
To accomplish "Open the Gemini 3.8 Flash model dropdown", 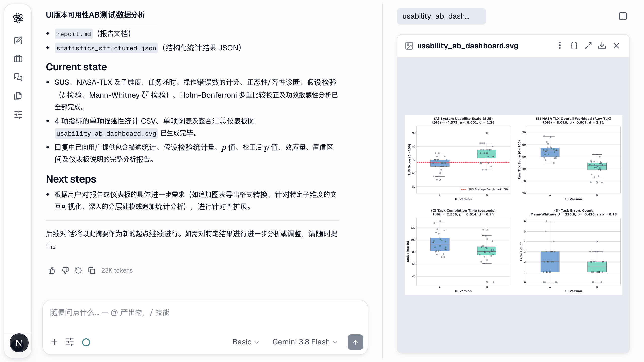I will (x=305, y=342).
